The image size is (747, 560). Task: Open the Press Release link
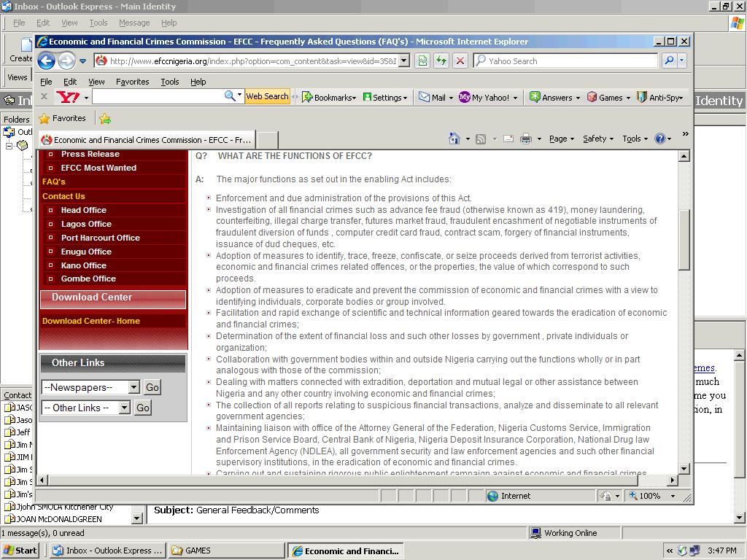tap(90, 154)
